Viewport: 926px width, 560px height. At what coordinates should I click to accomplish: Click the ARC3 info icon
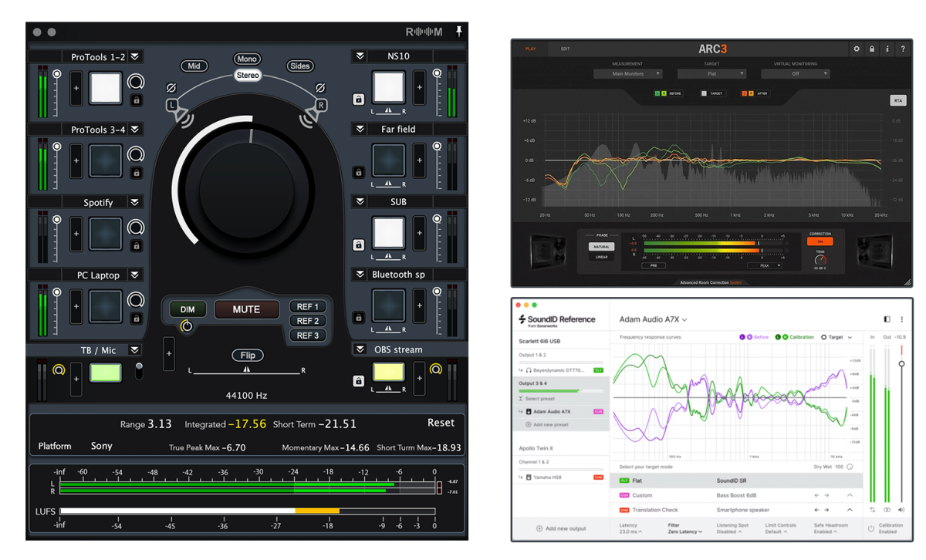coord(887,49)
